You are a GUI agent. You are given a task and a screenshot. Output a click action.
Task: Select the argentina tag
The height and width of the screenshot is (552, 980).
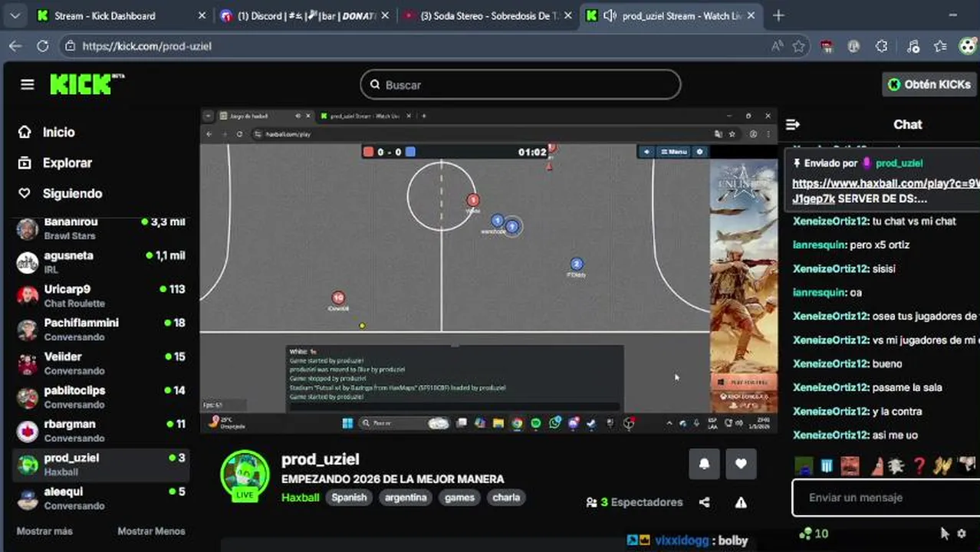pyautogui.click(x=406, y=497)
